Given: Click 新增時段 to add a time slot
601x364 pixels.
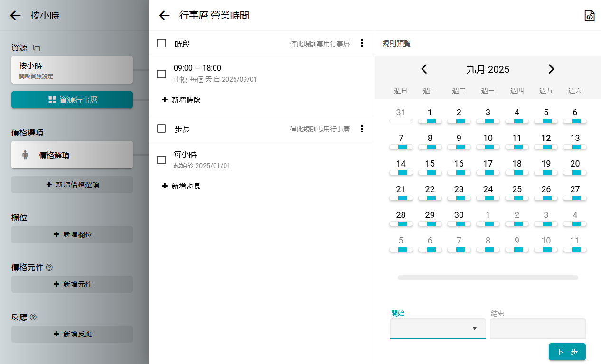Looking at the screenshot, I should tap(181, 100).
